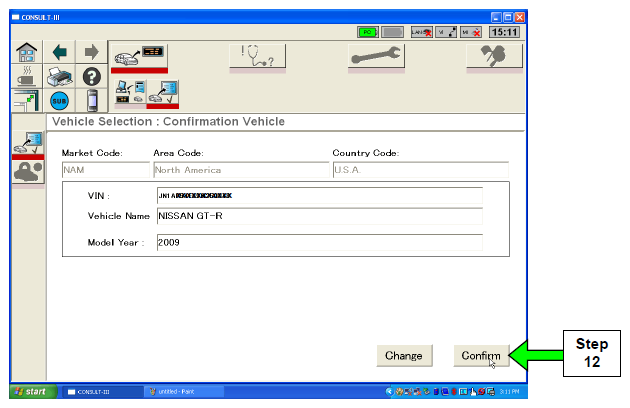The height and width of the screenshot is (408, 630).
Task: Click the sidebar vehicle selection icon
Action: pos(27,143)
